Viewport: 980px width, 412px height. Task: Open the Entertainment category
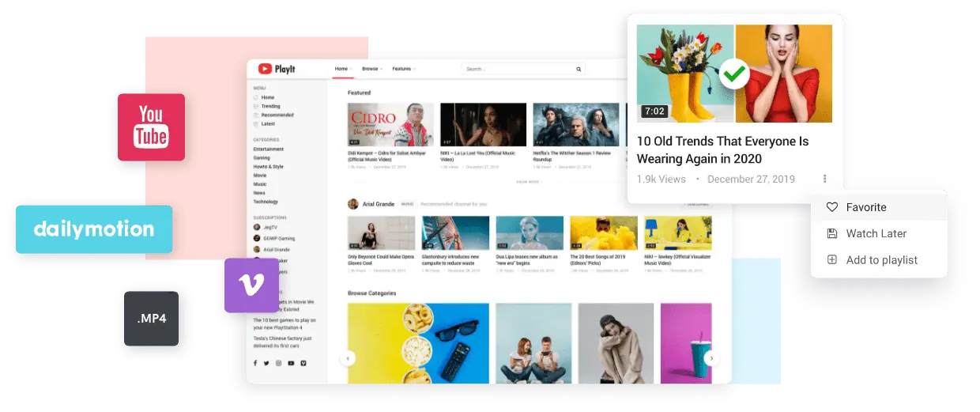[268, 149]
